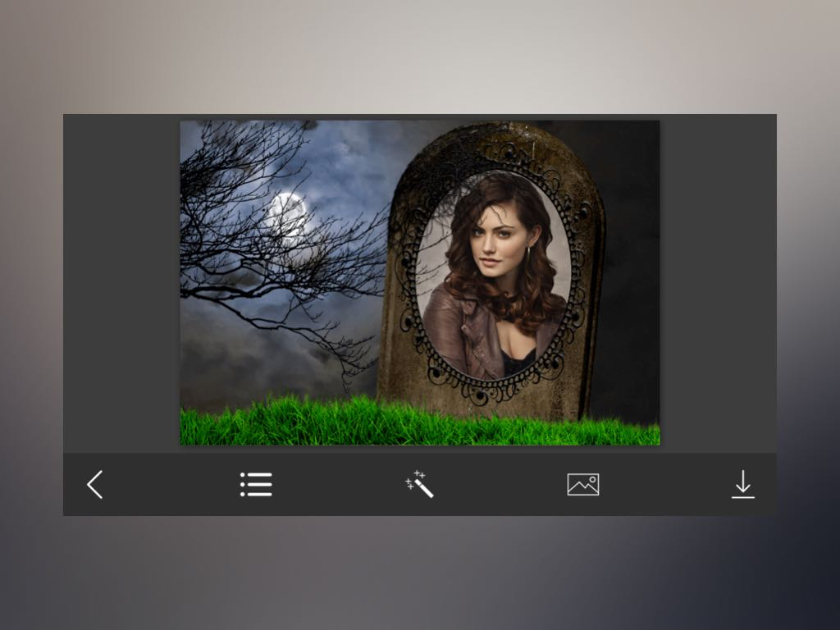Go back using the left arrow icon
The height and width of the screenshot is (630, 840).
click(x=95, y=485)
